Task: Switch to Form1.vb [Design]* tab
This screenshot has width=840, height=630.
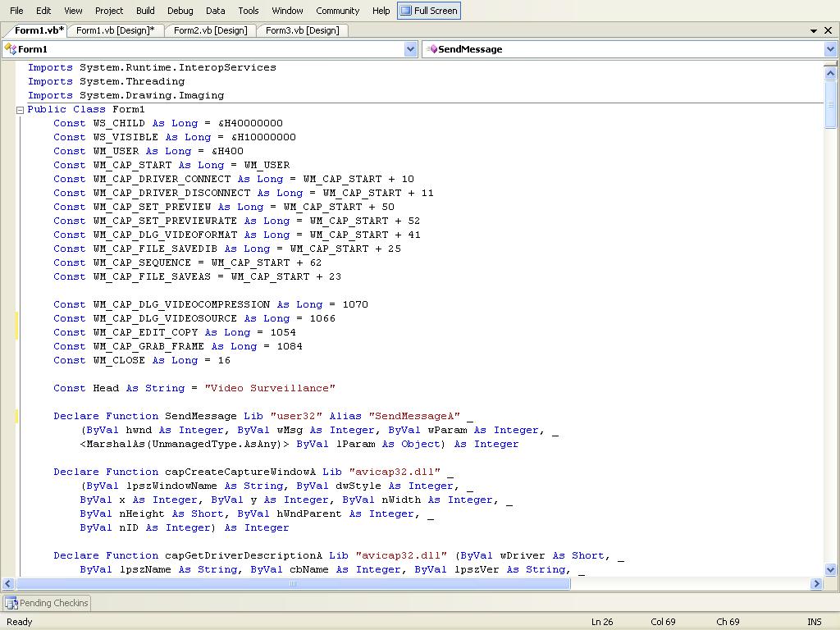Action: coord(115,30)
